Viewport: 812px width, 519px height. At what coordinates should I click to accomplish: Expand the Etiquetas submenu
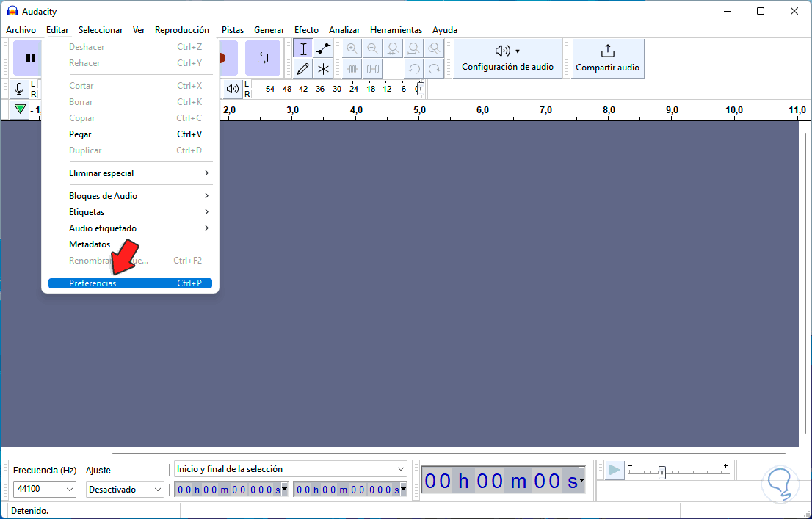click(130, 212)
